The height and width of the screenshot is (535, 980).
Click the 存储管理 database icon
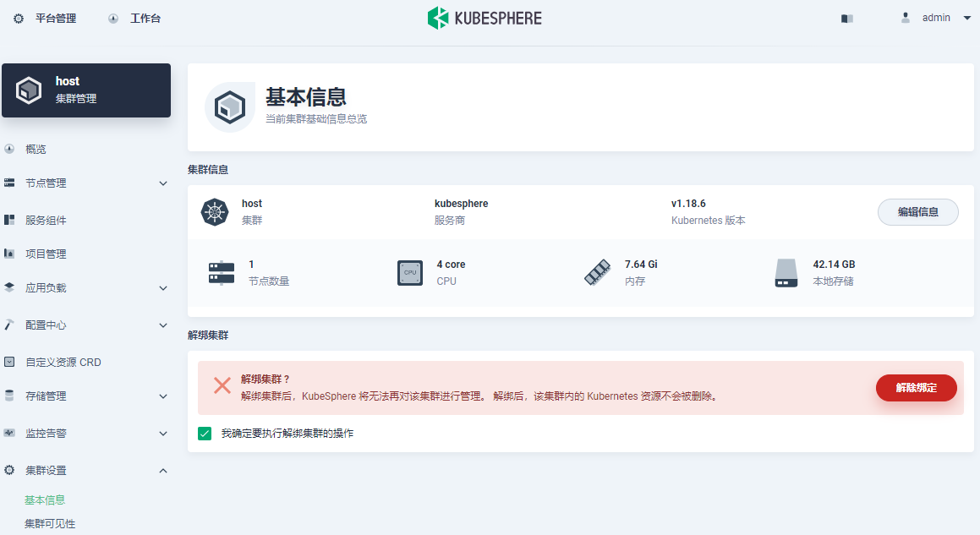(x=9, y=396)
